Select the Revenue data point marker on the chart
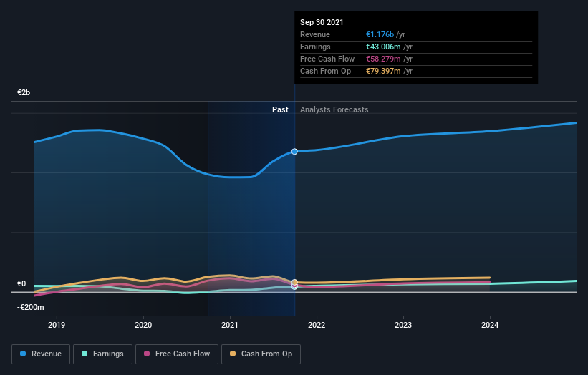588x375 pixels. tap(294, 151)
